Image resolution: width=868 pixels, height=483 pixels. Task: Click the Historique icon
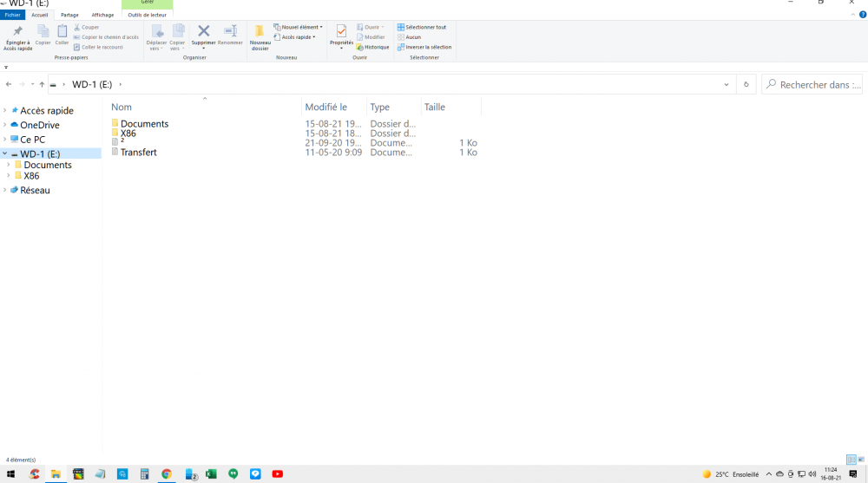pyautogui.click(x=372, y=47)
